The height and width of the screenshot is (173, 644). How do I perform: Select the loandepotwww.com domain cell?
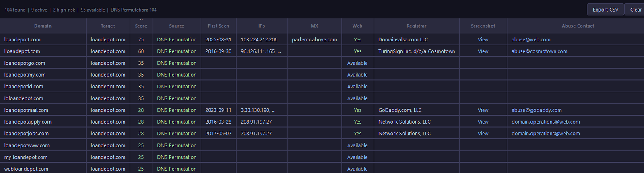pos(43,145)
